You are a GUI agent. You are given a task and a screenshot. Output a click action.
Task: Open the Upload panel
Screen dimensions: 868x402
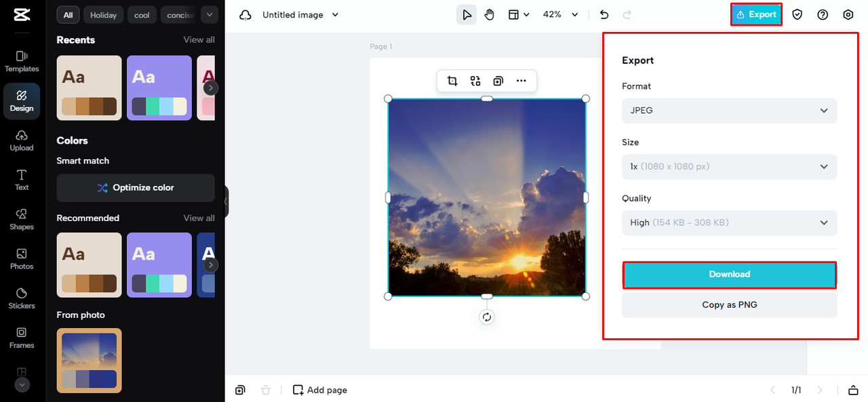(22, 140)
